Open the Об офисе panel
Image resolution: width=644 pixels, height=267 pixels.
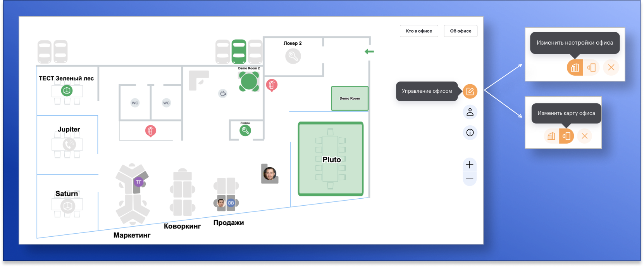tap(460, 31)
